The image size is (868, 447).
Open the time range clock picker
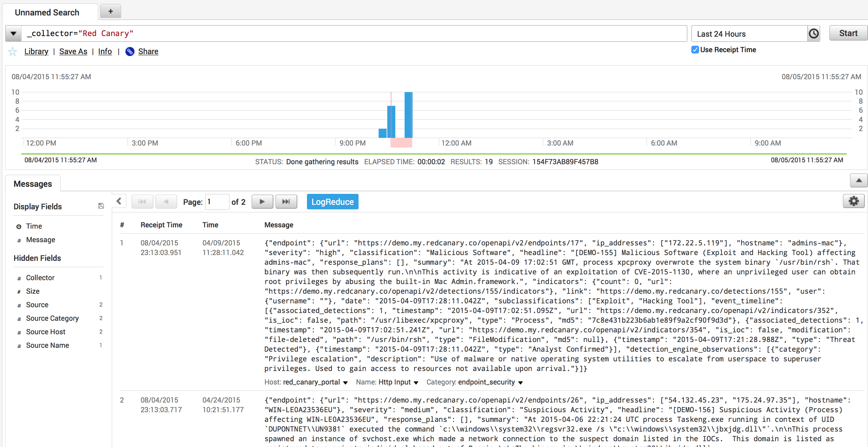click(x=814, y=34)
